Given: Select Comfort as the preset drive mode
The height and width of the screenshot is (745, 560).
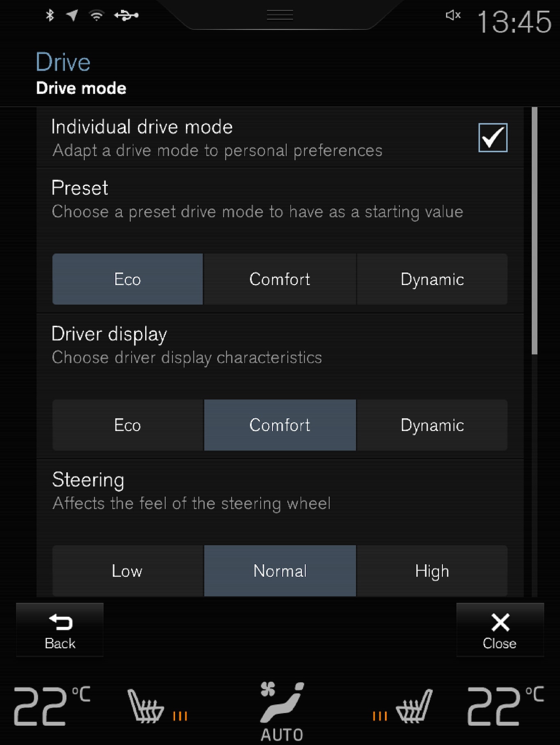Looking at the screenshot, I should (x=280, y=279).
